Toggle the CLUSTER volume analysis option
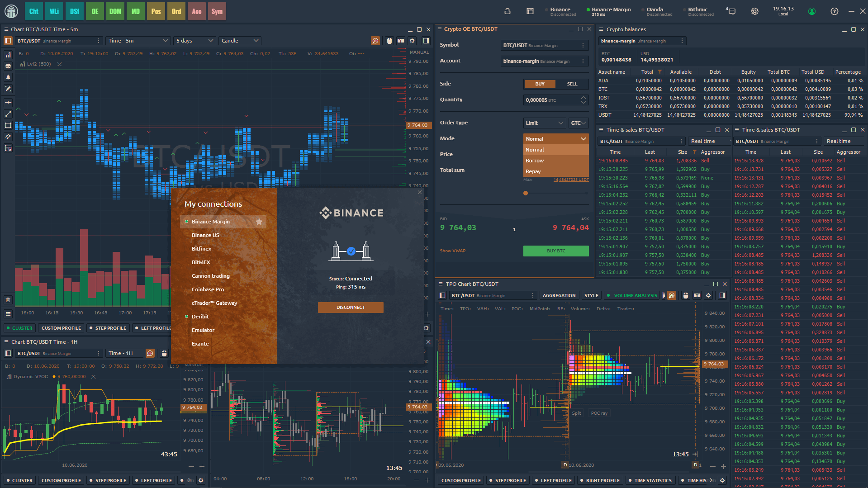Image resolution: width=868 pixels, height=488 pixels. 19,328
